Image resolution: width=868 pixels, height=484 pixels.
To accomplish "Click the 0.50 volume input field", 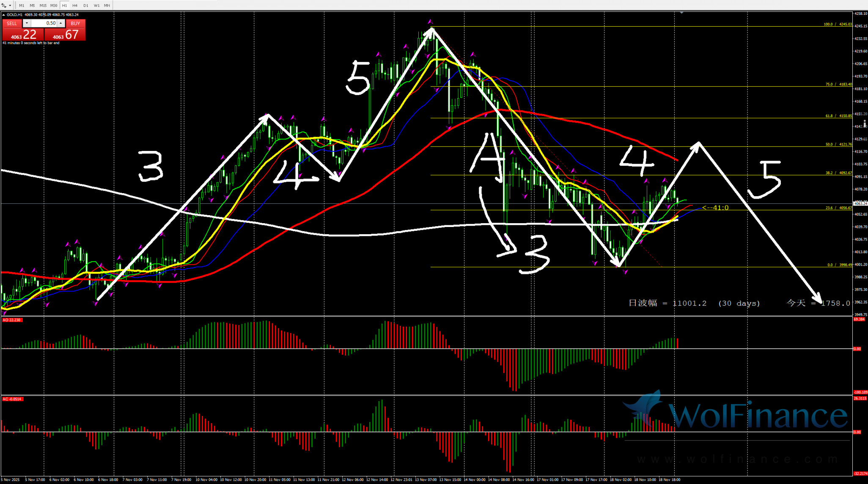I will click(44, 23).
